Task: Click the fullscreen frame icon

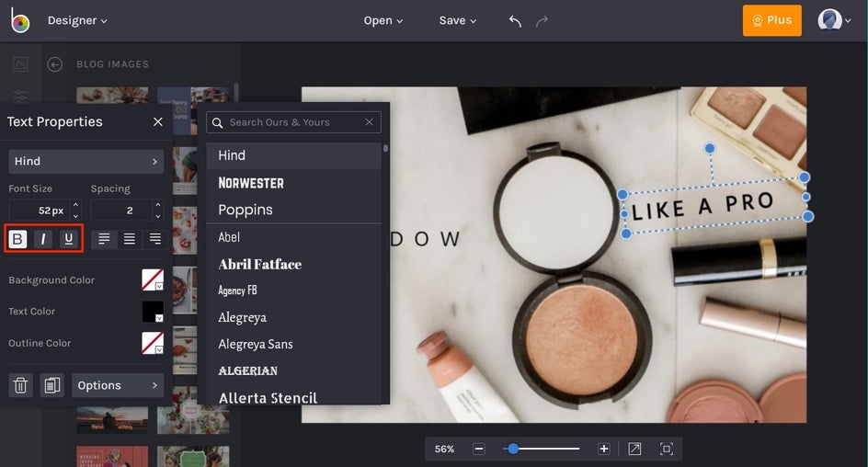Action: point(667,449)
